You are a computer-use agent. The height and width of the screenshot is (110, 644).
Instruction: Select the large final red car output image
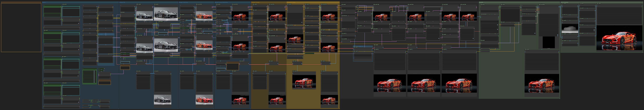pos(619,38)
